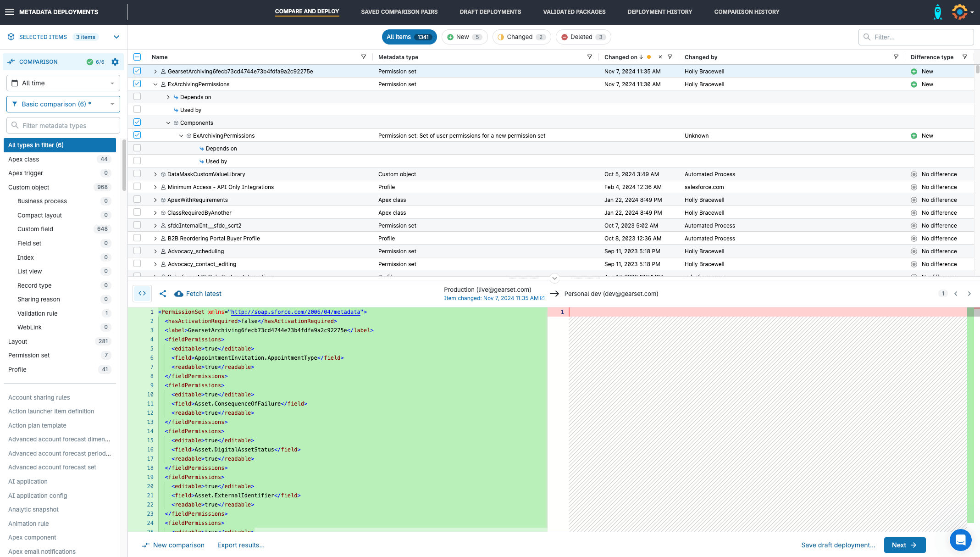The height and width of the screenshot is (557, 980).
Task: Click Save draft deployment link
Action: coord(838,545)
